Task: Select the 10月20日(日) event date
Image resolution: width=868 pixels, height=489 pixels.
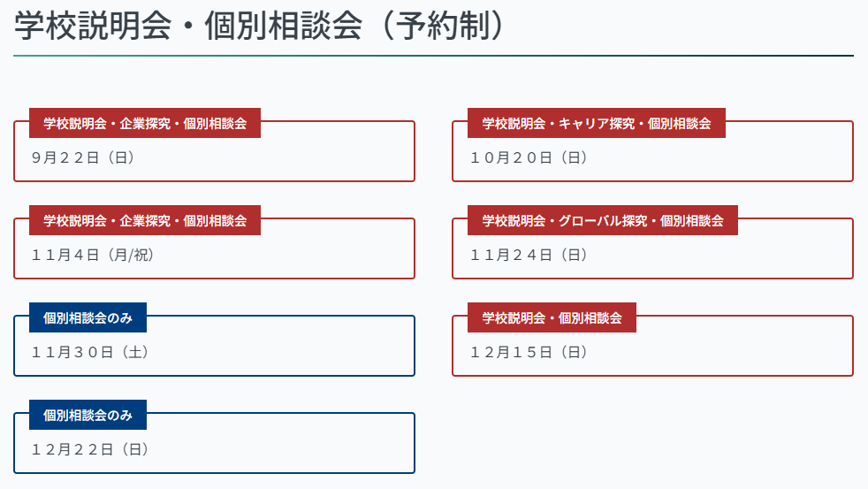Action: (529, 157)
